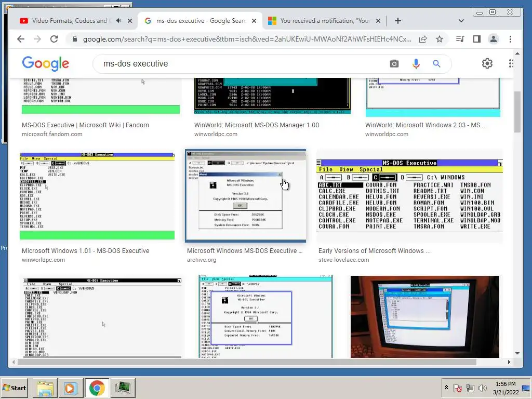Close the YouTube Video Formats tab
This screenshot has width=532, height=399.
(x=130, y=21)
